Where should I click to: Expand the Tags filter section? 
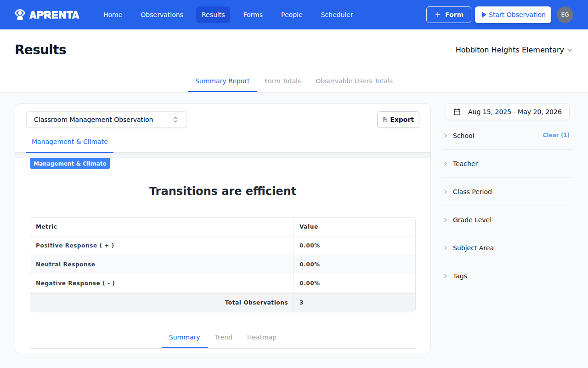pos(445,276)
